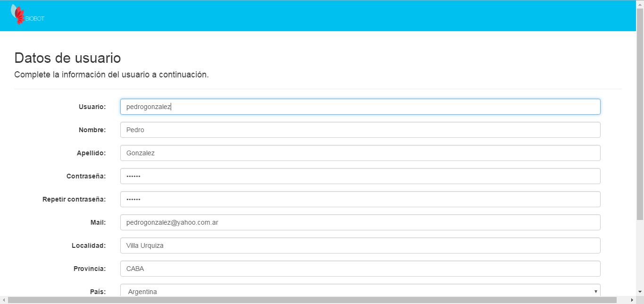Viewport: 644px width, 304px height.
Task: Select the Apellido field with Gonzalez
Action: coord(360,153)
